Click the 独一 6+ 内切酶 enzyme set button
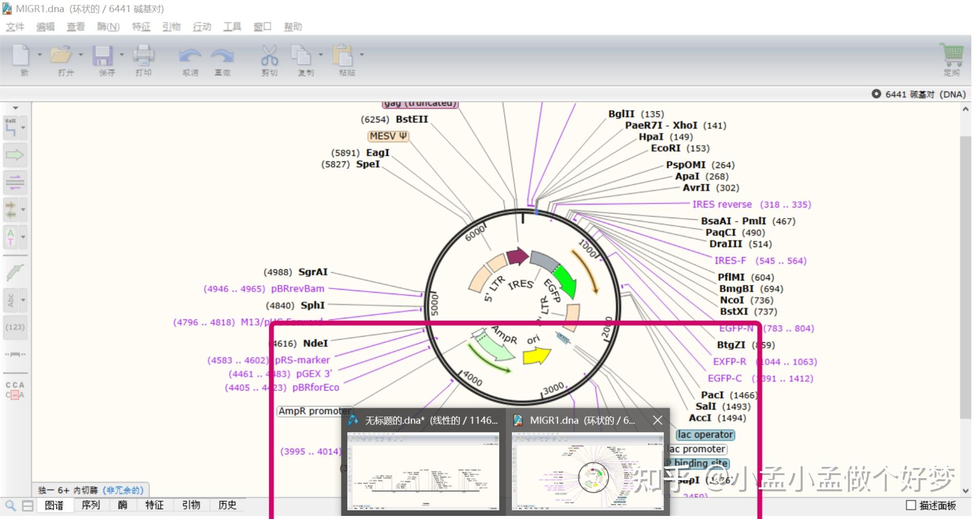Viewport: 980px width, 519px height. [90, 490]
